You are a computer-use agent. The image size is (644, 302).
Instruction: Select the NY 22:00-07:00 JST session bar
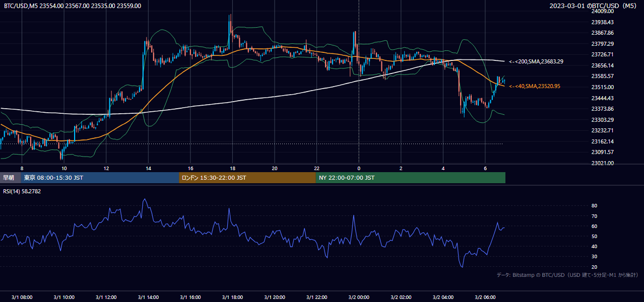pos(411,178)
